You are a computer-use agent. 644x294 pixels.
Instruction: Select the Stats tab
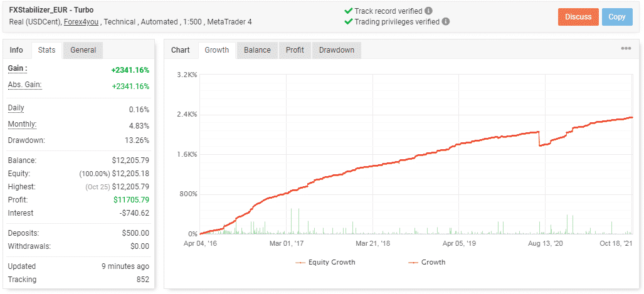(x=47, y=50)
